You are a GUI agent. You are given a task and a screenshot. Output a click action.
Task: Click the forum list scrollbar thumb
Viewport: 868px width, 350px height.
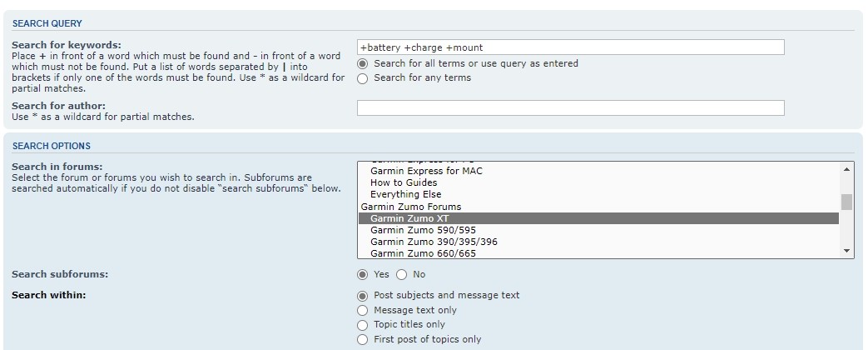click(846, 202)
